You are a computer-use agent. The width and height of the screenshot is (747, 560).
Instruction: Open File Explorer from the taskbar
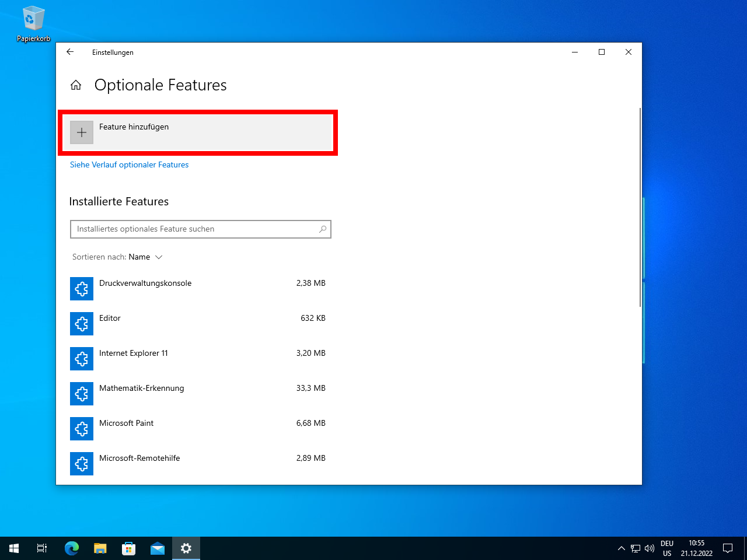(x=100, y=548)
